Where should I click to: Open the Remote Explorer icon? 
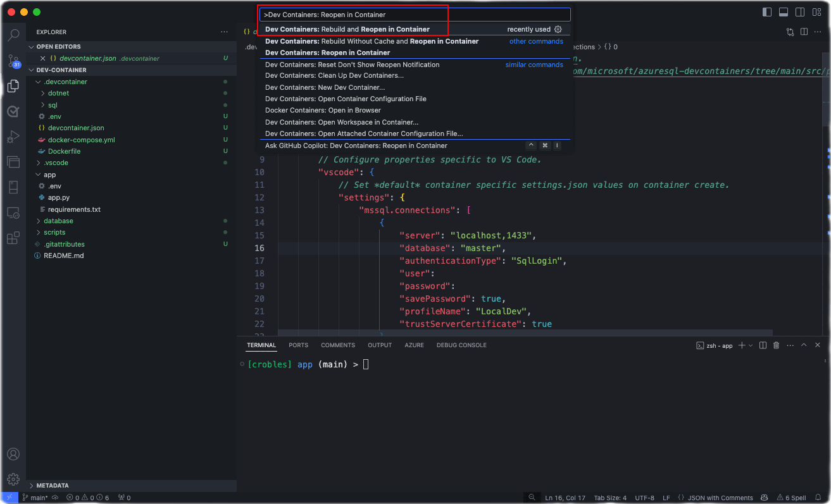coord(13,213)
